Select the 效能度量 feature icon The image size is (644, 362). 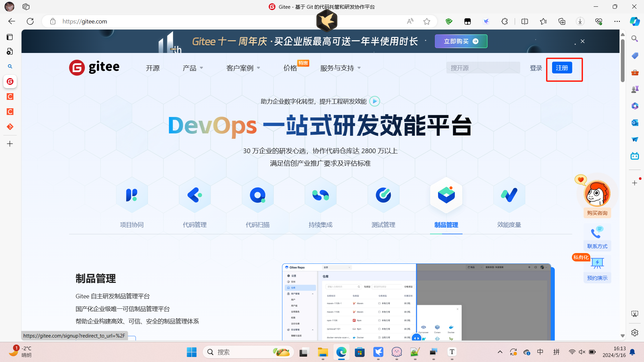click(509, 195)
